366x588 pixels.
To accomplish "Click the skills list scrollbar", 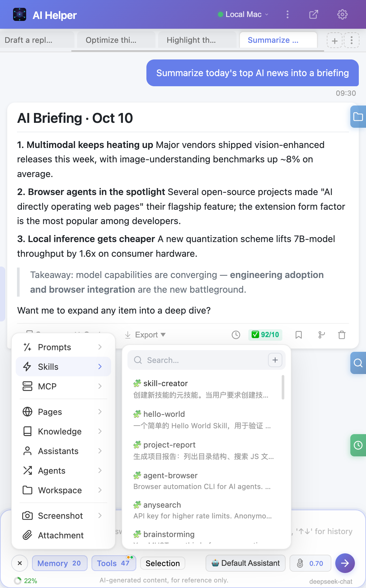I will click(x=283, y=387).
